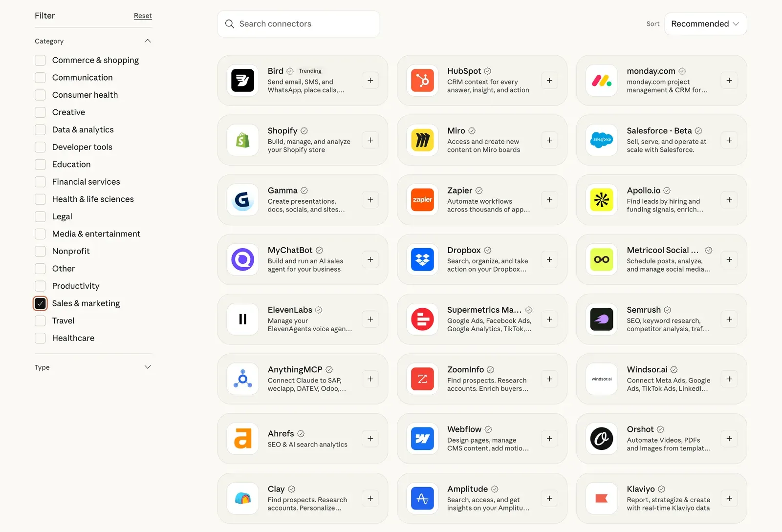Click the search magnifier icon
The width and height of the screenshot is (782, 532).
[x=229, y=24]
